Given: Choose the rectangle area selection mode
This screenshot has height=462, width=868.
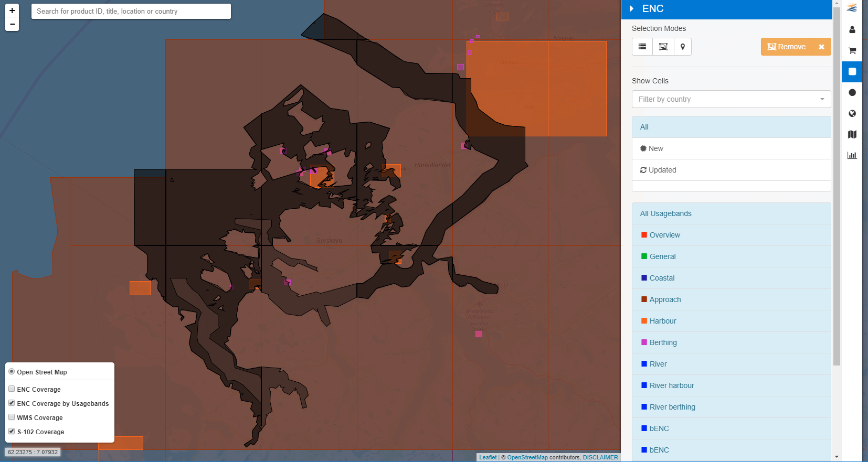Looking at the screenshot, I should point(663,47).
